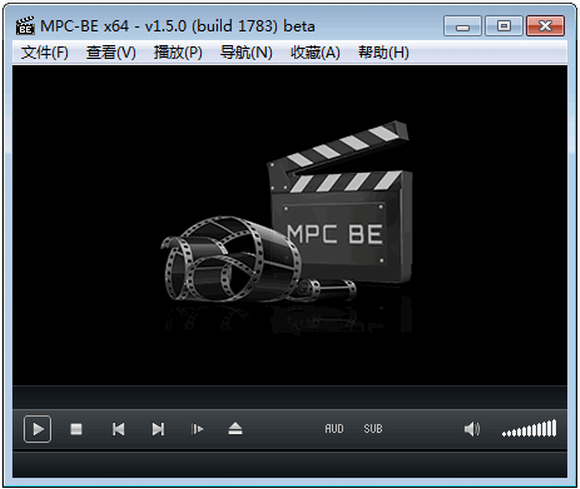Set volume on the volume bar slider
The height and width of the screenshot is (489, 580).
pyautogui.click(x=529, y=428)
